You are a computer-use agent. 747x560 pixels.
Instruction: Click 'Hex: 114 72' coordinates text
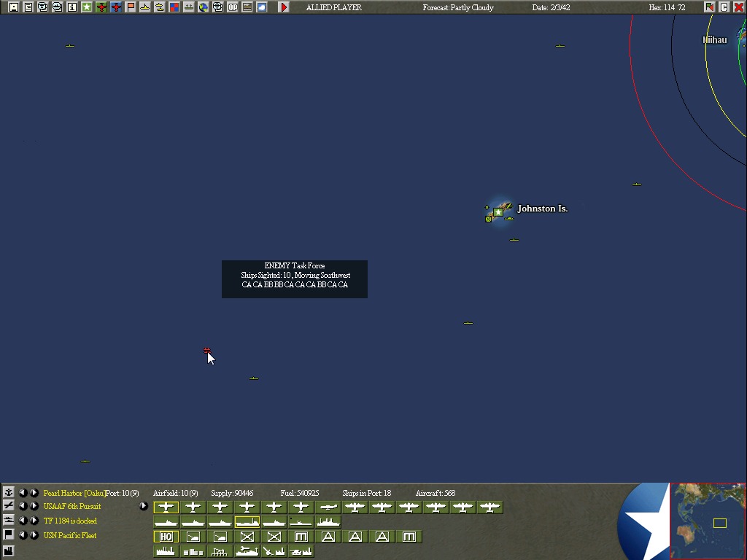[667, 7]
